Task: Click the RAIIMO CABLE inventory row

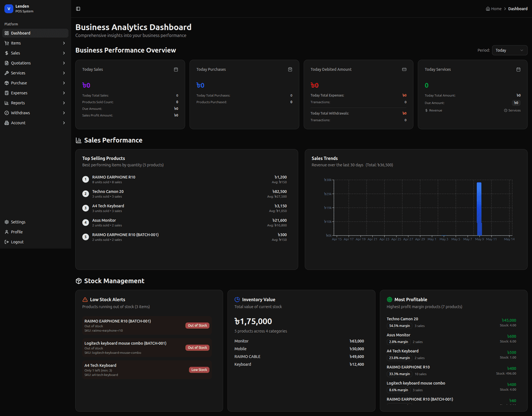Action: (299, 356)
